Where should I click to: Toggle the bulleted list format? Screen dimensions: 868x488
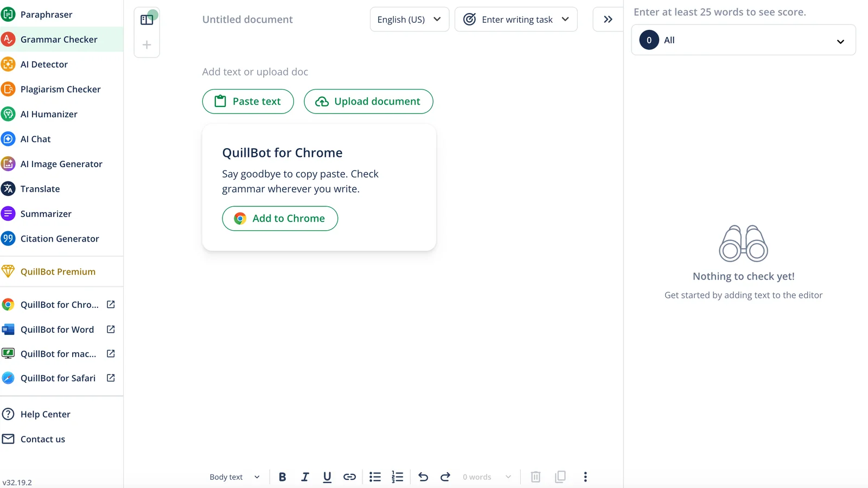[375, 477]
